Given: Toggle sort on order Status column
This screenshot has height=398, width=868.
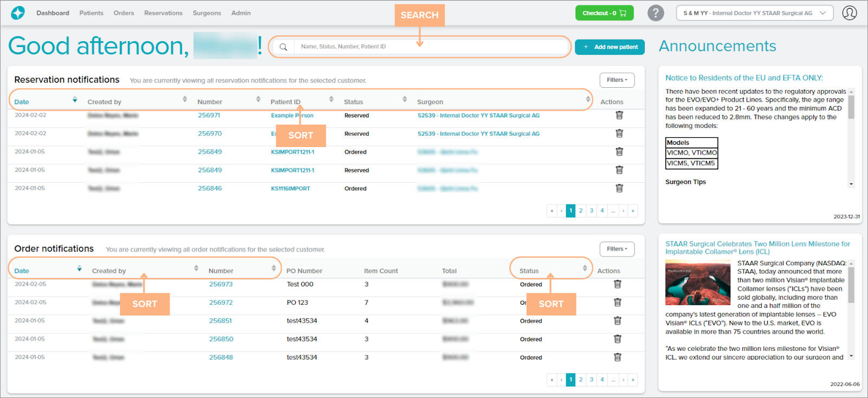Looking at the screenshot, I should [x=585, y=268].
